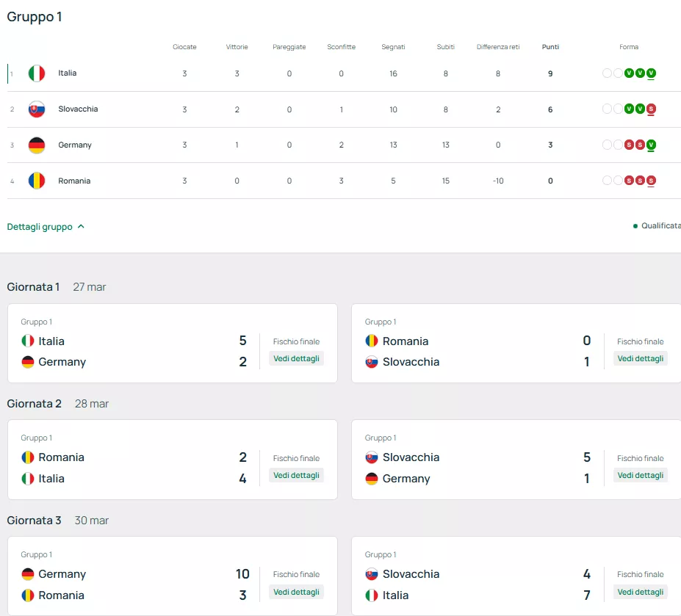Select the Slovacchia team name in standings
Viewport: 681px width, 616px height.
point(78,109)
